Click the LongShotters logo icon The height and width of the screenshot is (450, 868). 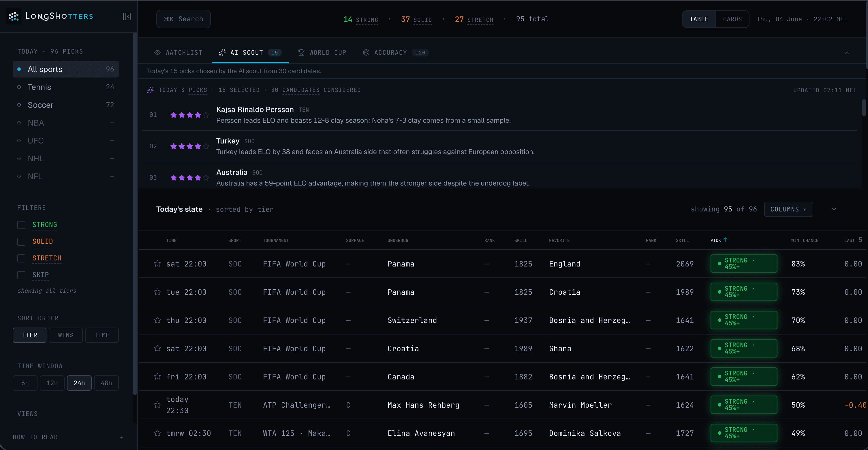(x=14, y=16)
